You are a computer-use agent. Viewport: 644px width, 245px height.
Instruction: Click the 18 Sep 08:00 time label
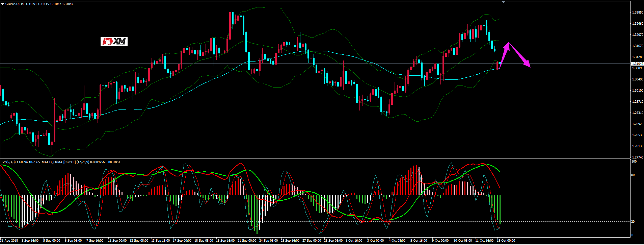click(x=204, y=241)
